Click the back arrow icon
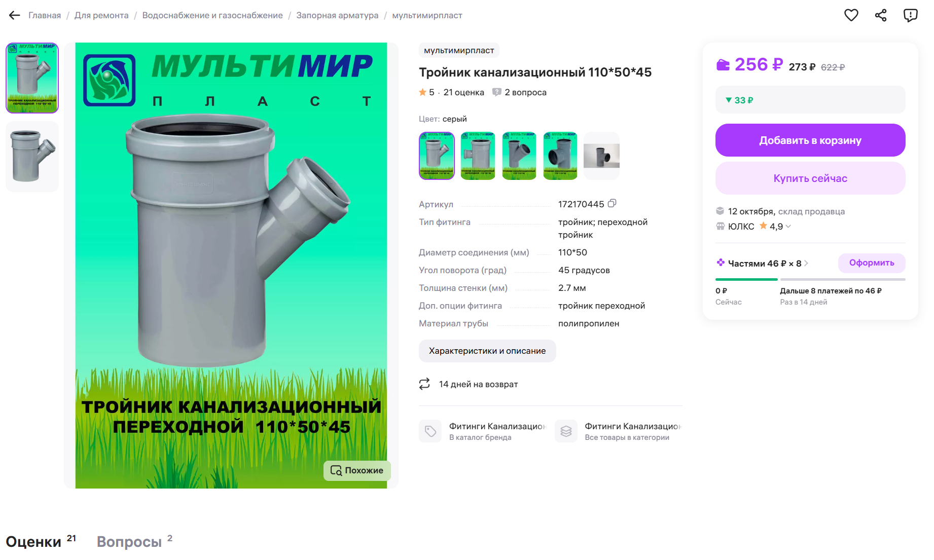934x560 pixels. click(x=14, y=15)
